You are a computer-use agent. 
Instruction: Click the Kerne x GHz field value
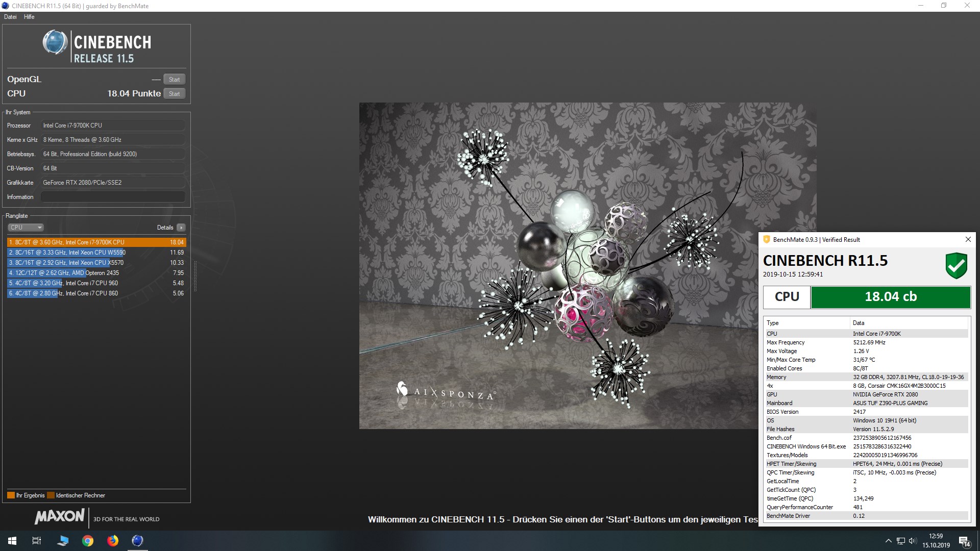click(x=113, y=140)
